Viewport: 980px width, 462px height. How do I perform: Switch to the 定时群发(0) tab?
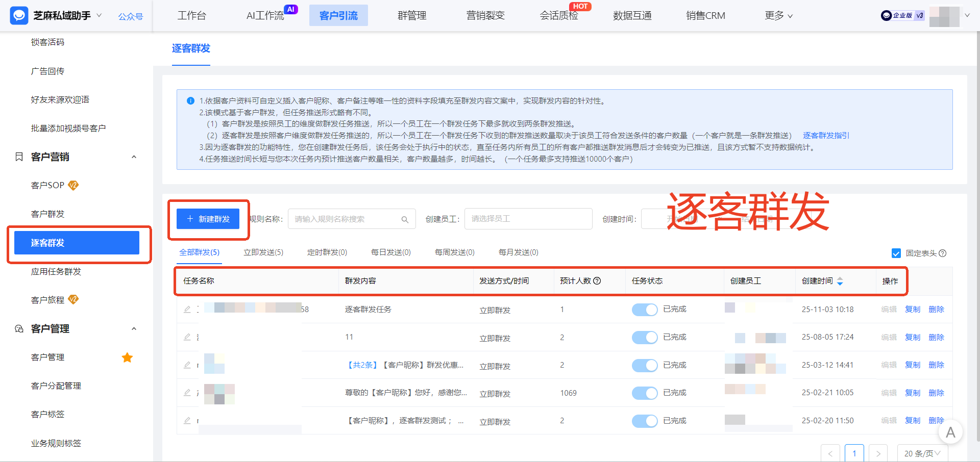pos(326,252)
